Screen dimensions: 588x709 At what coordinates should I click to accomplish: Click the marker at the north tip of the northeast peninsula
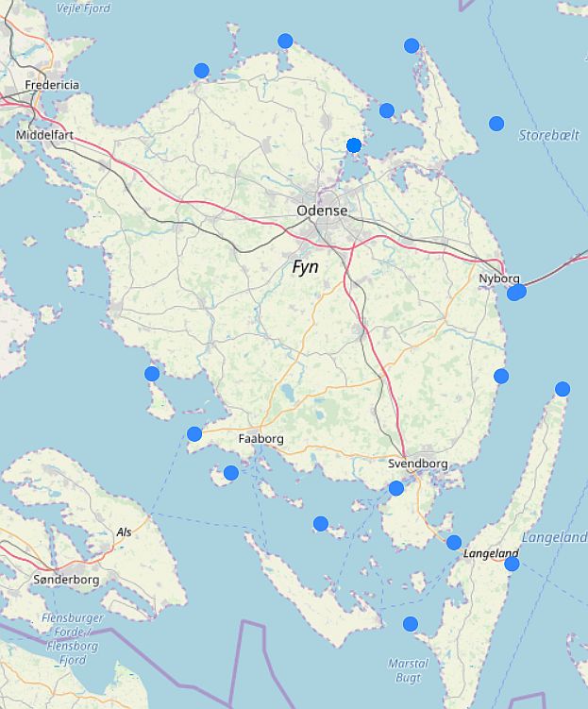[412, 45]
